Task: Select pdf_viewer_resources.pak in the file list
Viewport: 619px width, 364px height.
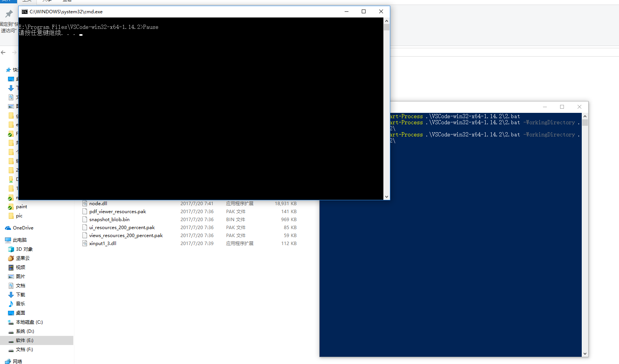Action: pos(117,212)
